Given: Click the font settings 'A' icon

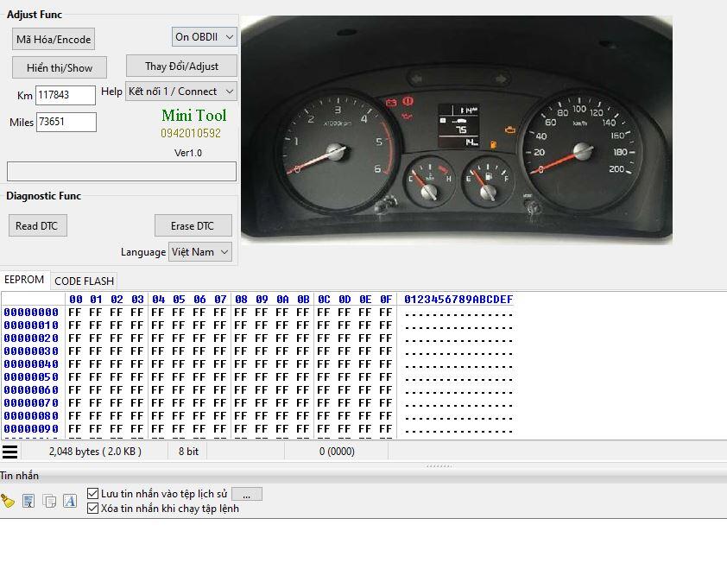Looking at the screenshot, I should pos(70,501).
